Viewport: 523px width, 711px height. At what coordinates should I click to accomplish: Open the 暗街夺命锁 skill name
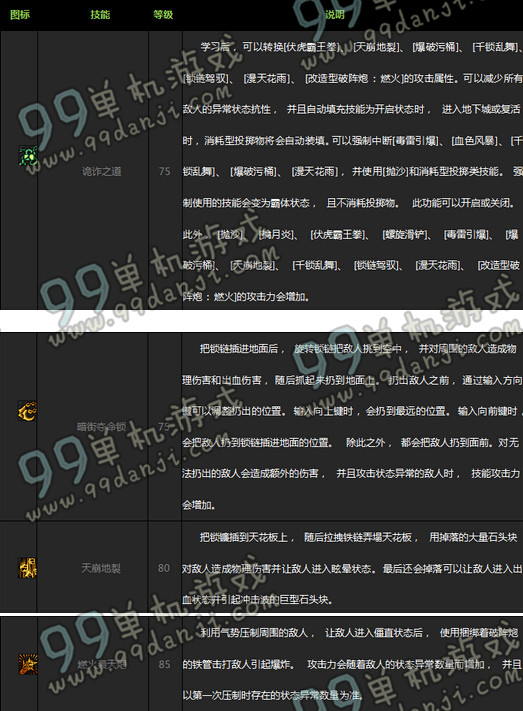tap(102, 427)
